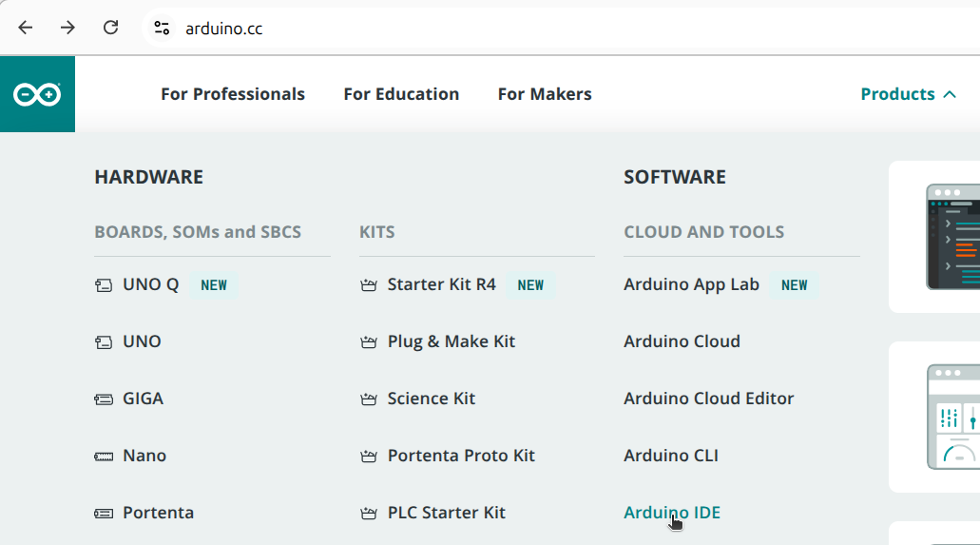Viewport: 980px width, 545px height.
Task: Click the HARDWARE section heading
Action: point(148,177)
